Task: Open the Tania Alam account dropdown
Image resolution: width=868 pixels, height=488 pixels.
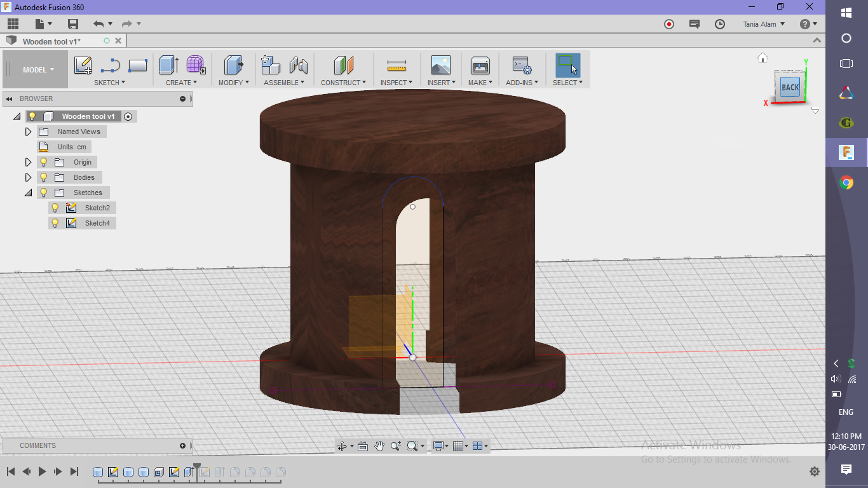Action: (x=764, y=24)
